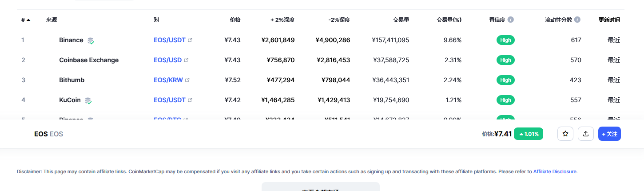Sort by the 更新时间 column header

[609, 20]
